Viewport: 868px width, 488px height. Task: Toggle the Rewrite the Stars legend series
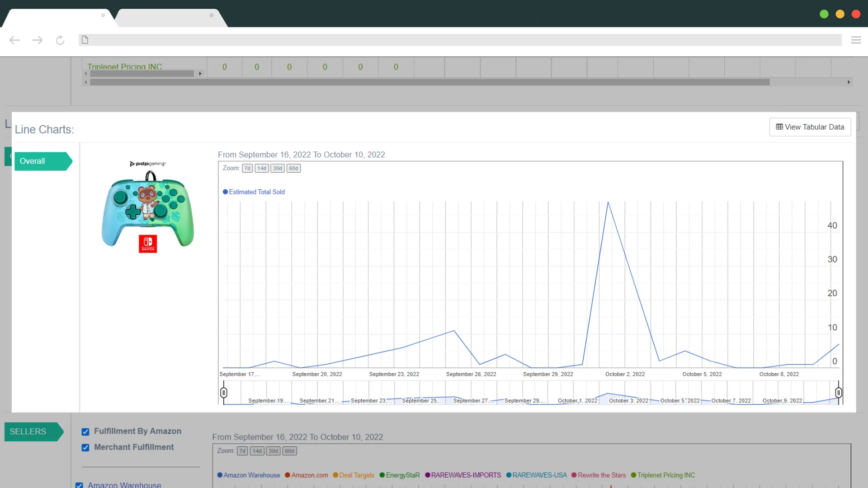pos(599,475)
